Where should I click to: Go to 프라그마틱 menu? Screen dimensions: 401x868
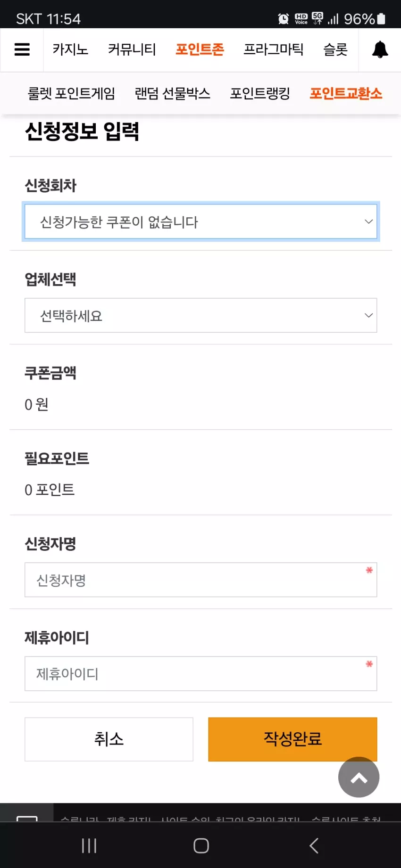tap(273, 49)
